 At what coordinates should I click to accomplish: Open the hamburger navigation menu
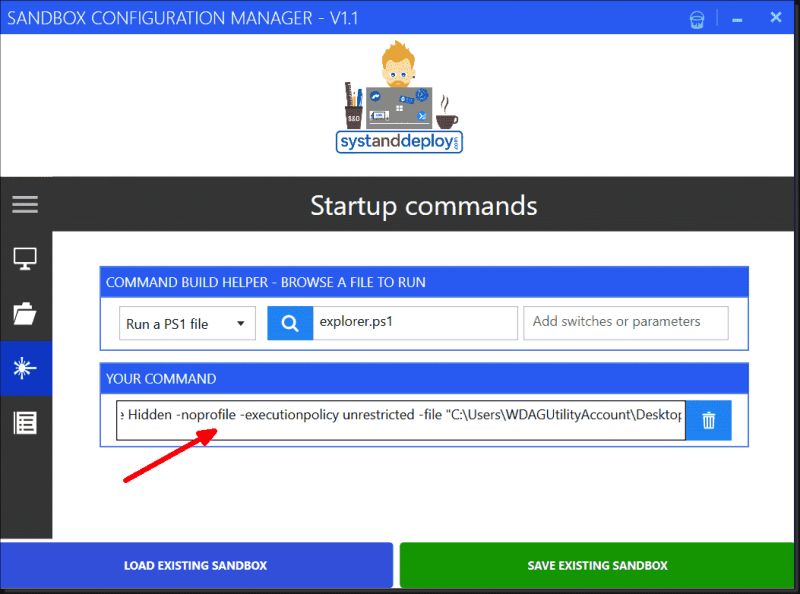pos(24,204)
